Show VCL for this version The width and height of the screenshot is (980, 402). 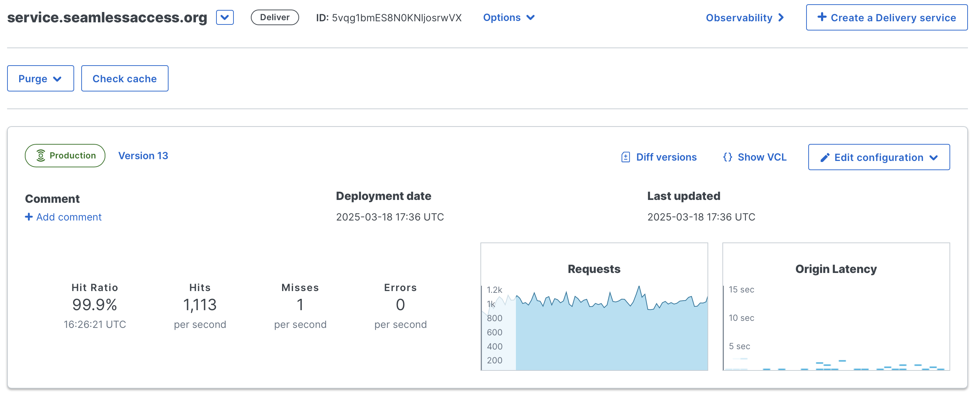(x=762, y=157)
